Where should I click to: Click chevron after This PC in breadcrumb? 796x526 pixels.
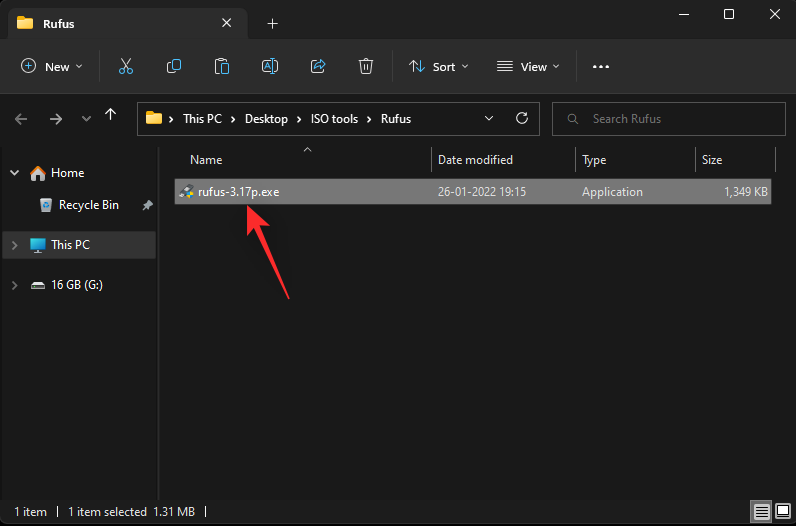pos(233,119)
